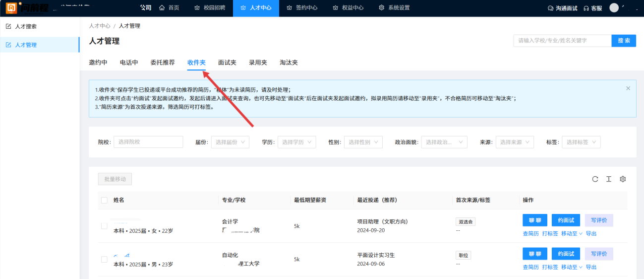Open the 政治面貌 dropdown
The image size is (644, 279).
coord(444,142)
